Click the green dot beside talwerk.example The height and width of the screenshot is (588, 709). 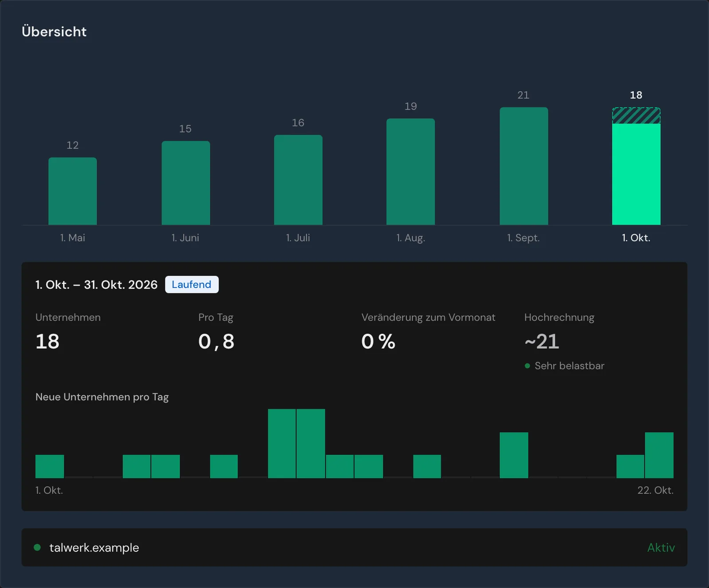click(37, 548)
